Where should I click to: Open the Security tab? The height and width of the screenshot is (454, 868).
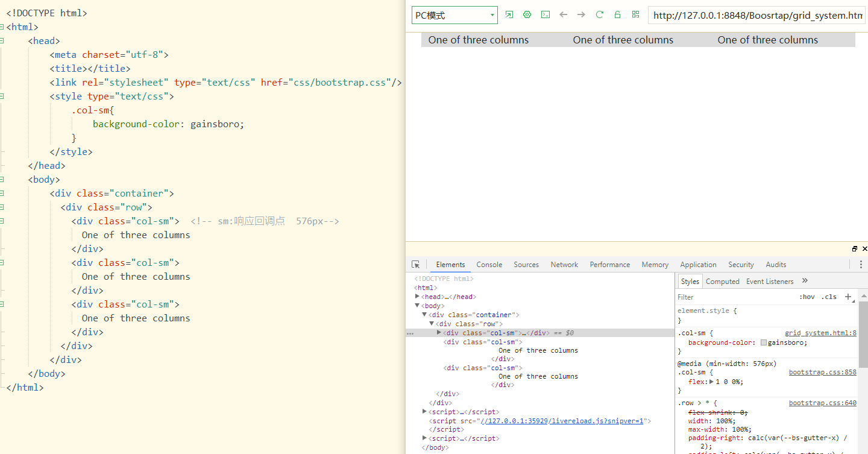pyautogui.click(x=741, y=265)
